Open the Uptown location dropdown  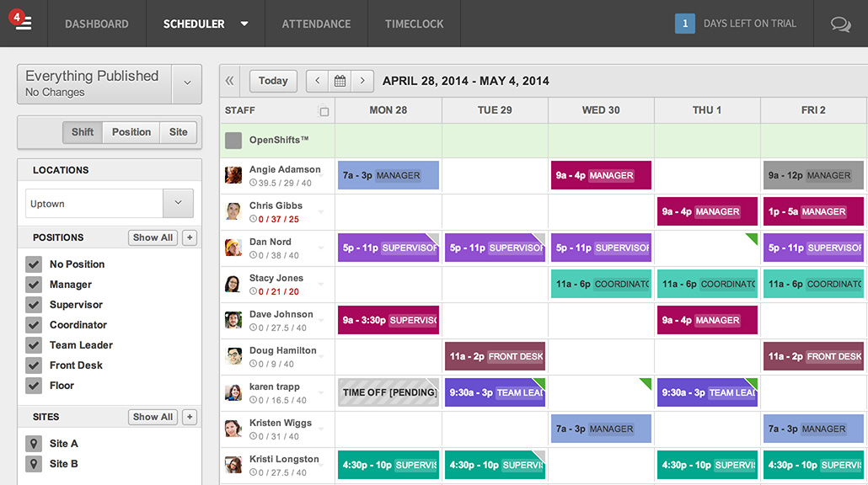178,204
